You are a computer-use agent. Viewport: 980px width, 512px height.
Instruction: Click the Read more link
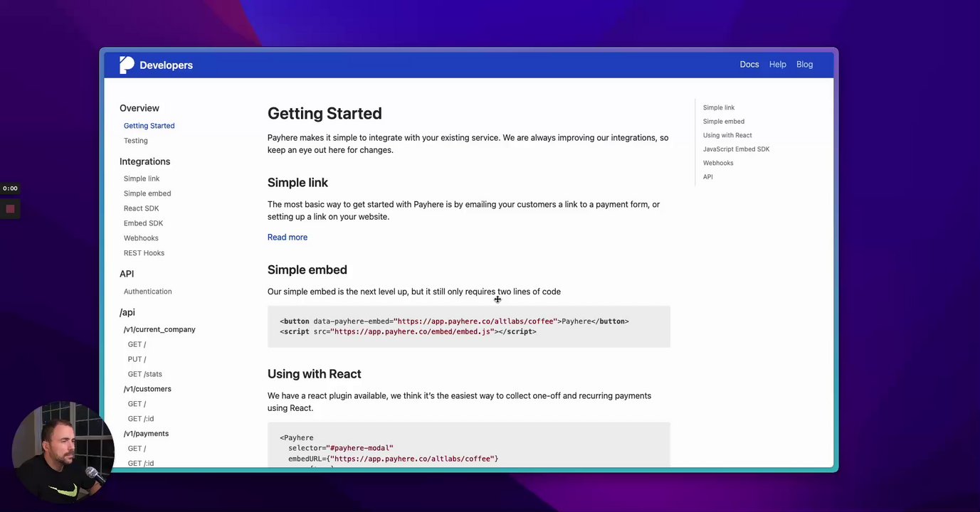coord(288,238)
